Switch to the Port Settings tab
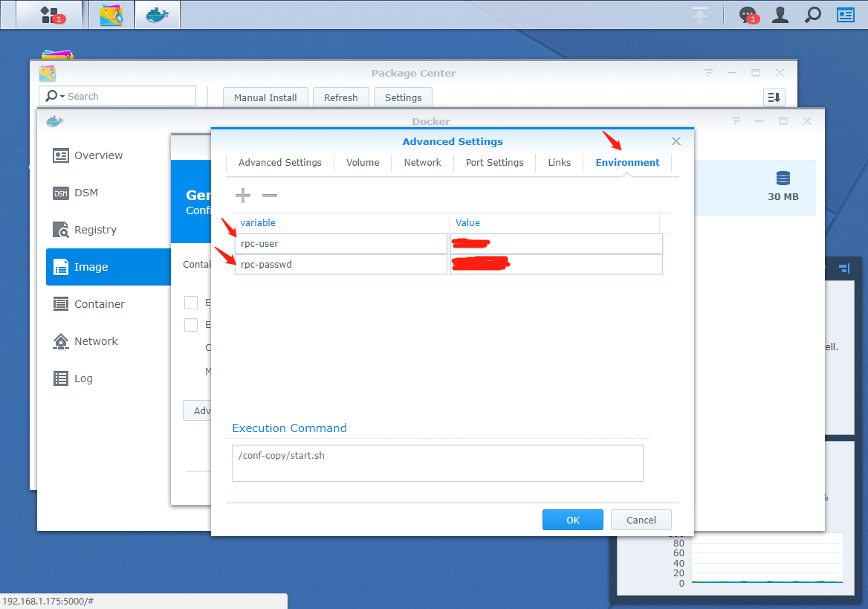This screenshot has width=868, height=609. coord(494,162)
